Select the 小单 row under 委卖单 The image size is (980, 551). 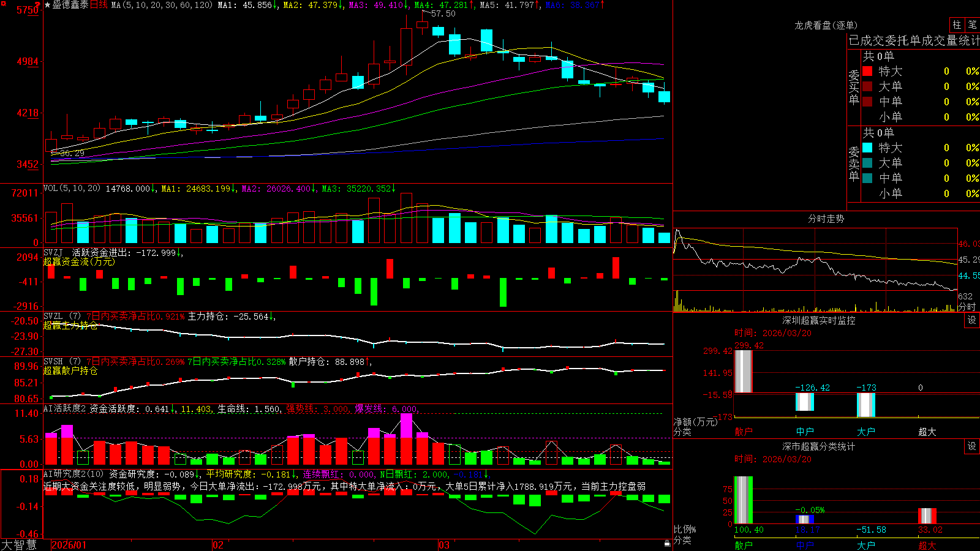point(921,193)
